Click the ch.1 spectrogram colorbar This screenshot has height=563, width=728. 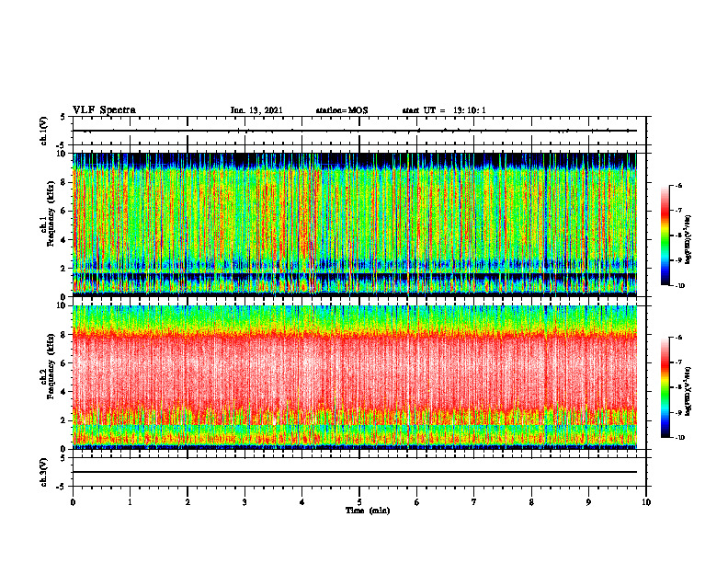click(665, 236)
